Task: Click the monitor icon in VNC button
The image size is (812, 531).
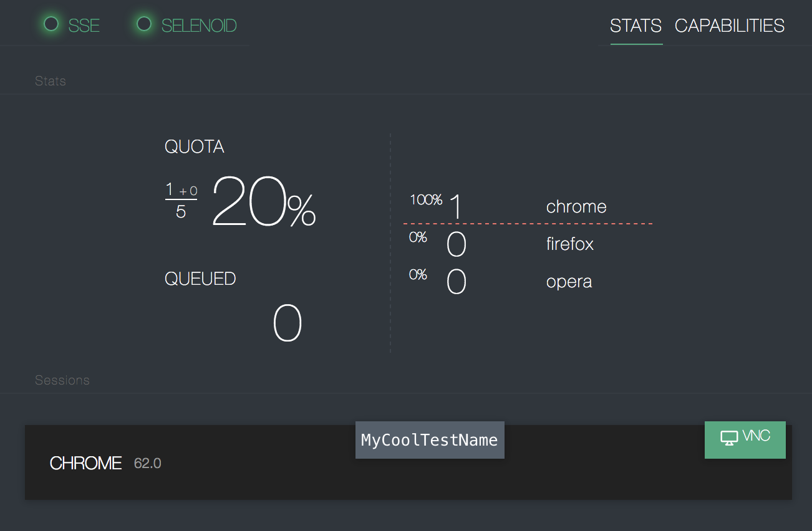Action: pyautogui.click(x=729, y=438)
